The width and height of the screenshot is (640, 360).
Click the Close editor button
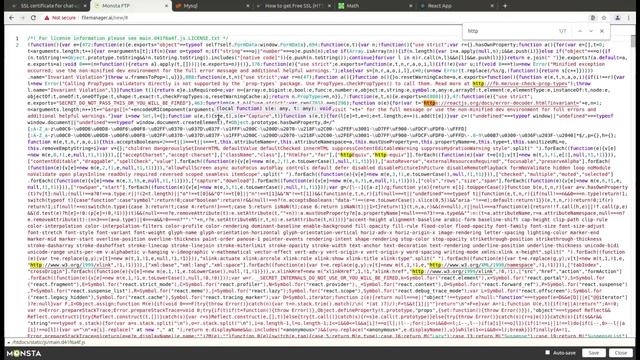click(621, 353)
